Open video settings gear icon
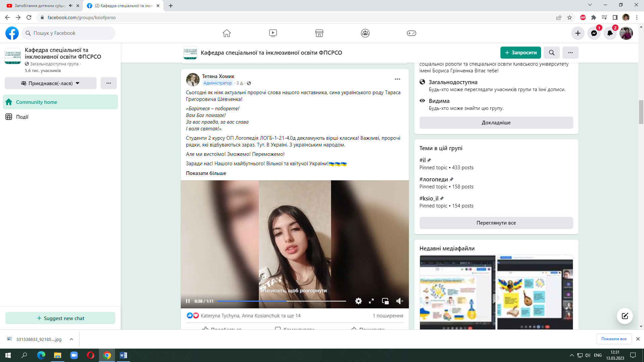Image resolution: width=644 pixels, height=362 pixels. coord(358,301)
